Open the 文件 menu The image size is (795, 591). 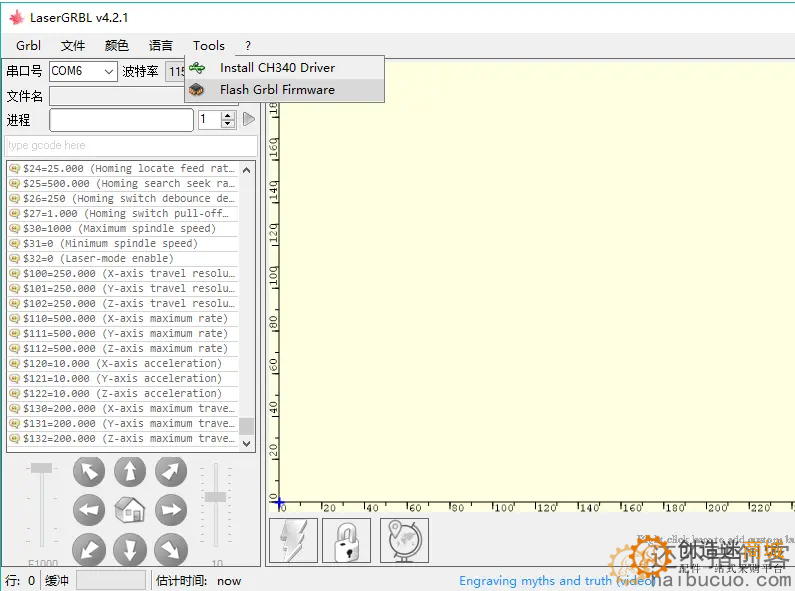[73, 46]
